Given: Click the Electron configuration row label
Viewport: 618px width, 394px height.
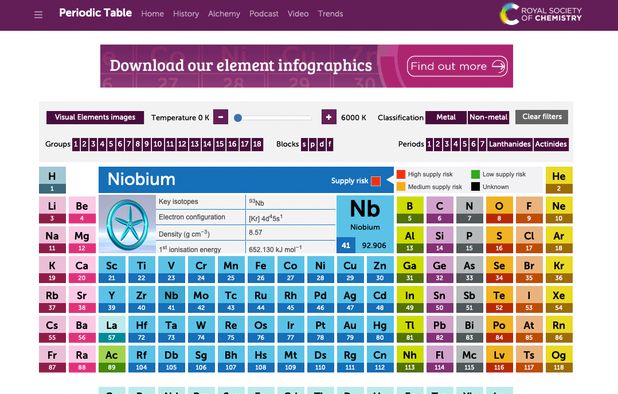Looking at the screenshot, I should pyautogui.click(x=192, y=217).
